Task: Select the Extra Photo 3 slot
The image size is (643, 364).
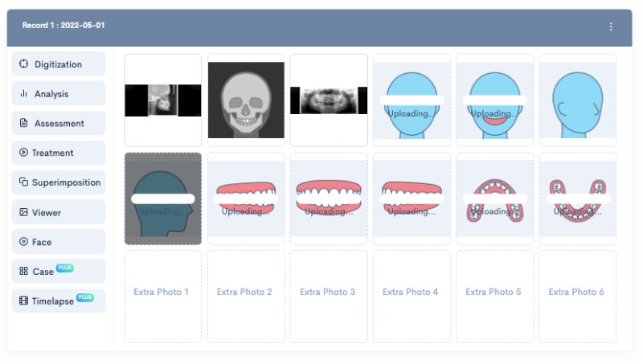Action: tap(329, 292)
